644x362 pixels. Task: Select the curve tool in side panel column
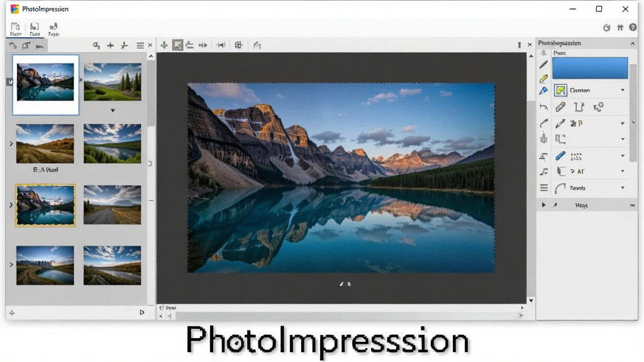[x=543, y=123]
